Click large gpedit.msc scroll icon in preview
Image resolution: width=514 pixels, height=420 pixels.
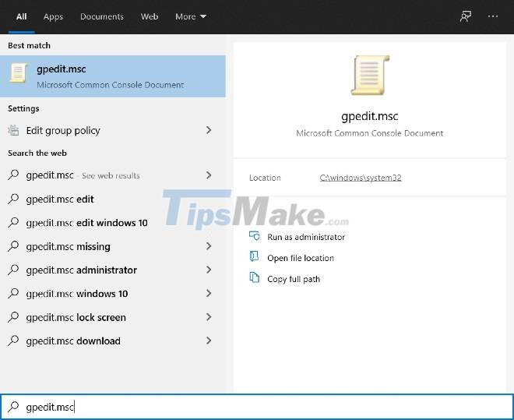[370, 76]
